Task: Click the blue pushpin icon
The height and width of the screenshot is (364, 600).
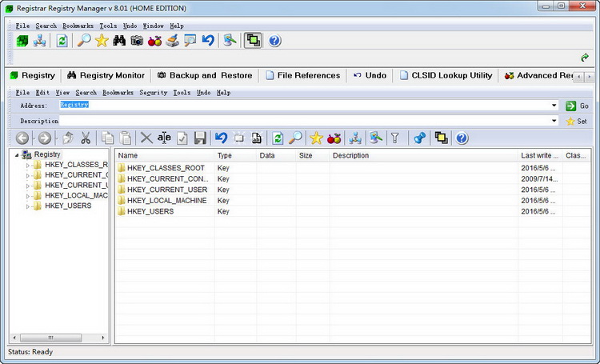Action: 419,138
